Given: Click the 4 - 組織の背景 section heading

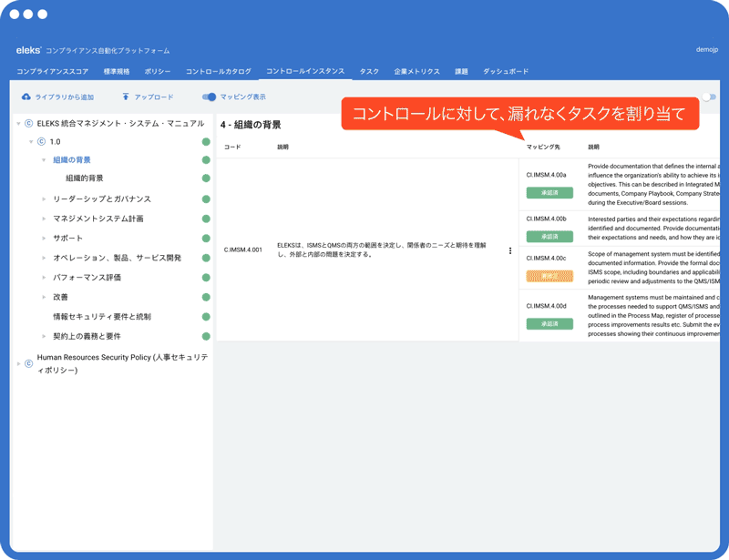Looking at the screenshot, I should [251, 125].
